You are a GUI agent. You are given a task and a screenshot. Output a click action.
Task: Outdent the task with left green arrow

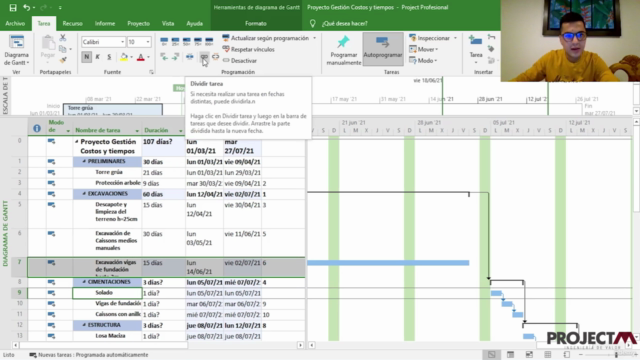coord(164,57)
